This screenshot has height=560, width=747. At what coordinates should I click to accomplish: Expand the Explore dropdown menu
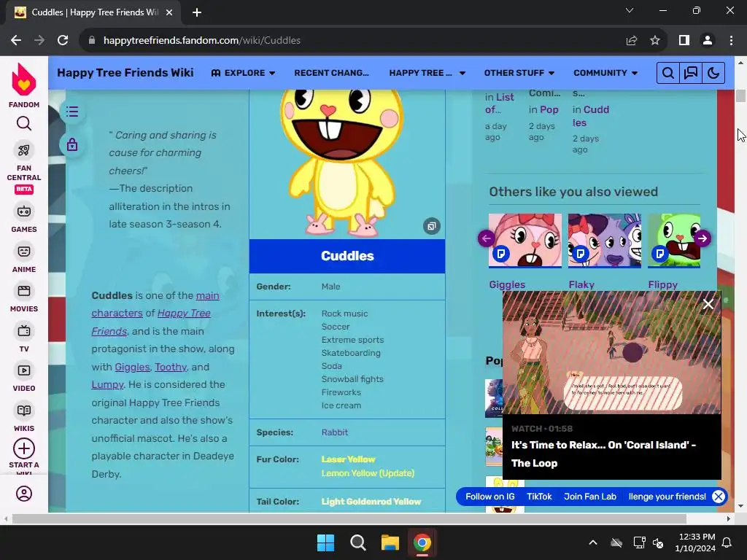click(243, 73)
